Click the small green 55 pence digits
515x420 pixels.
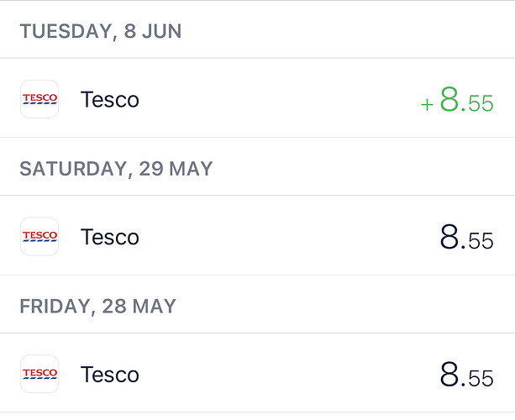481,105
